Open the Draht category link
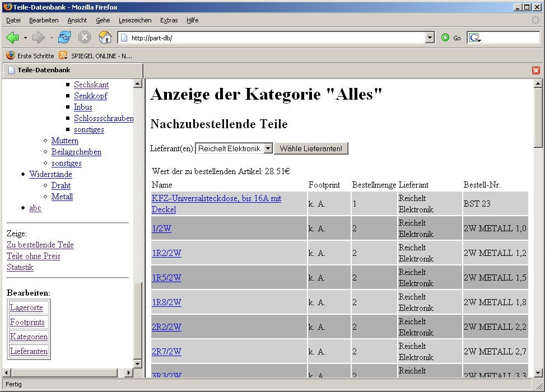The width and height of the screenshot is (545, 392). coord(61,185)
